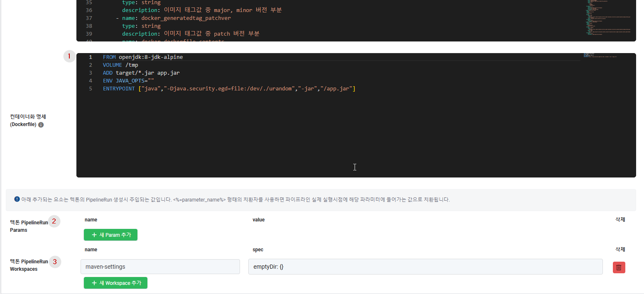Viewport: 644px width, 294px height.
Task: Place cursor on the FROM openjdk:8-jdk-alpine line
Action: (143, 57)
